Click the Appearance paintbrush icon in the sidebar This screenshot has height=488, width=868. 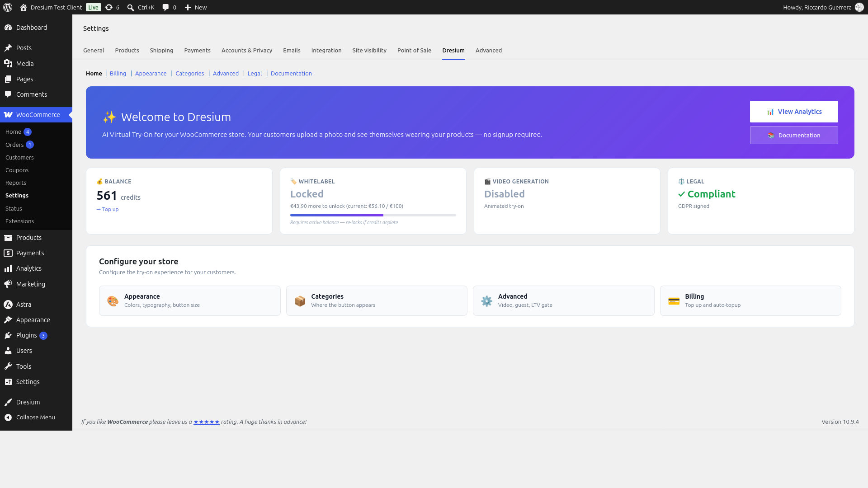pos(8,320)
